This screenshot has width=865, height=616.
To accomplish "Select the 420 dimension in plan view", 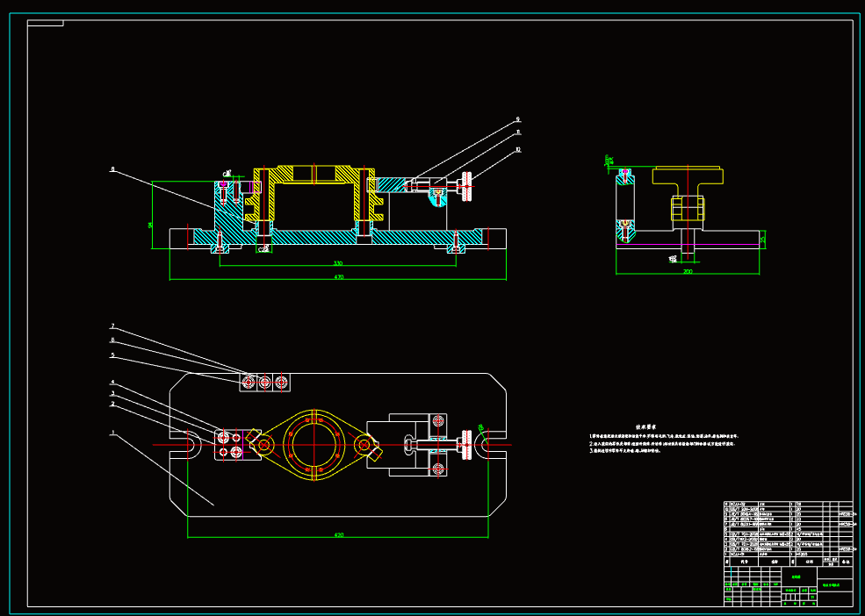I will (338, 535).
